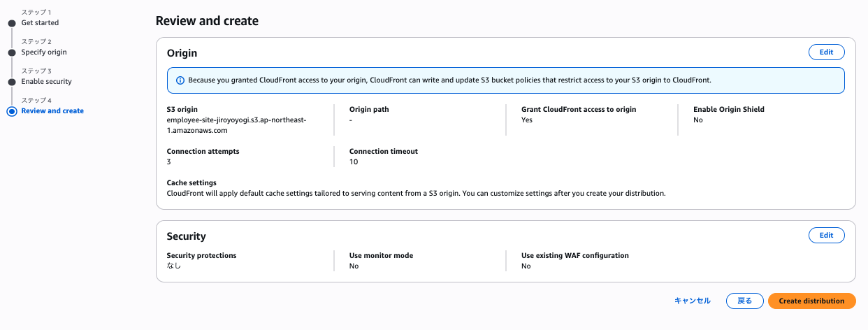The width and height of the screenshot is (868, 330).
Task: Click the Enable Origin Shield label
Action: (x=728, y=110)
